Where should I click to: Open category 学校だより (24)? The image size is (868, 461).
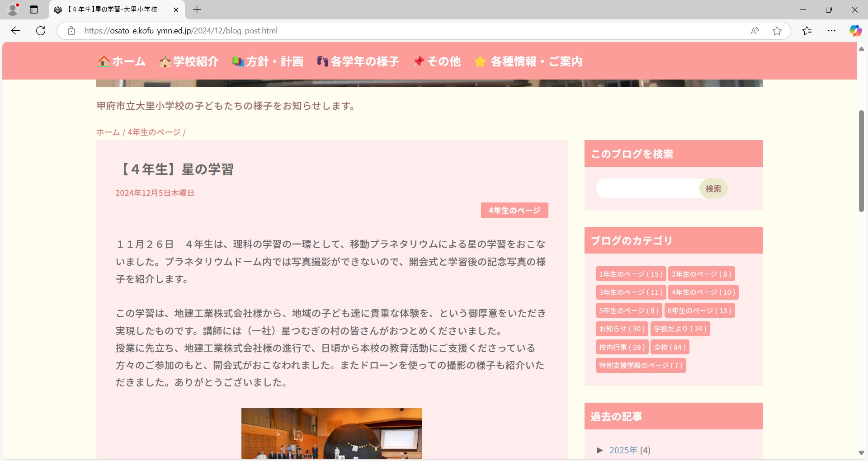coord(680,329)
